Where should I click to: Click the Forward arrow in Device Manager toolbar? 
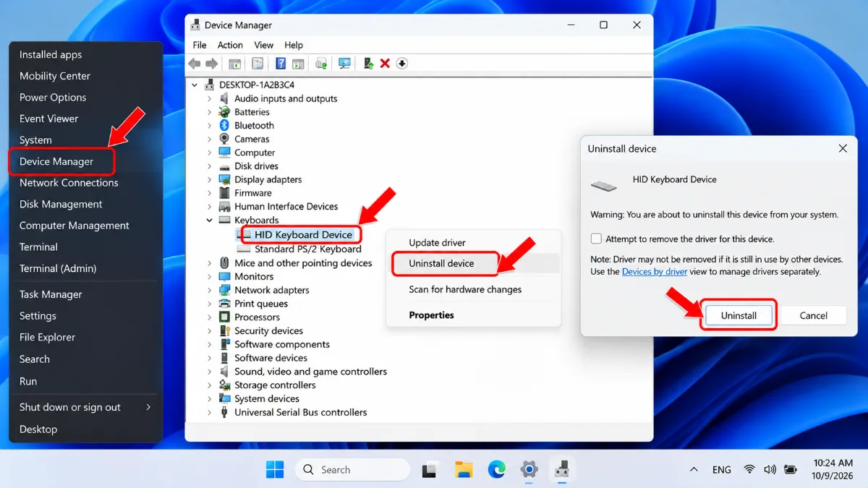click(x=212, y=64)
